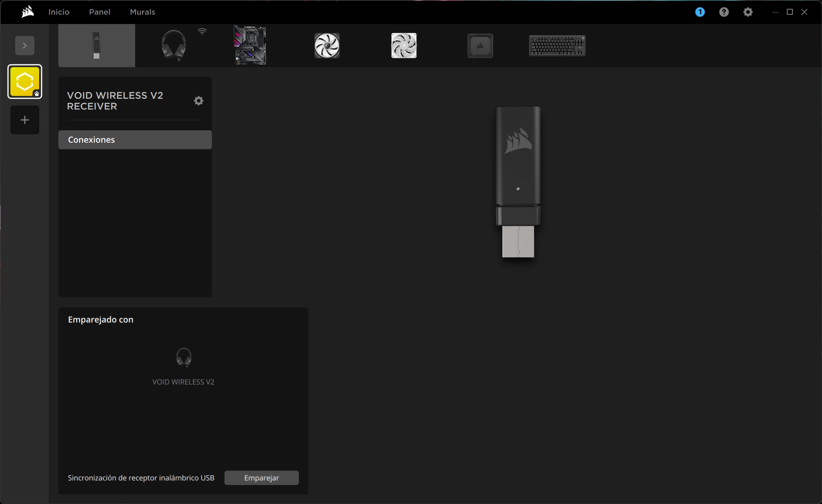Screen dimensions: 822x504
Task: Maximize the iCUE window
Action: [790, 12]
